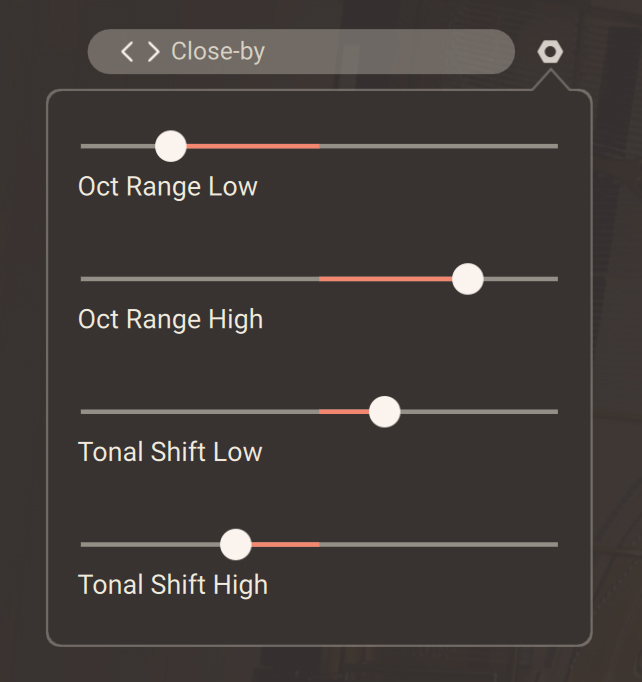Click the Tonal Shift High label

pyautogui.click(x=173, y=585)
